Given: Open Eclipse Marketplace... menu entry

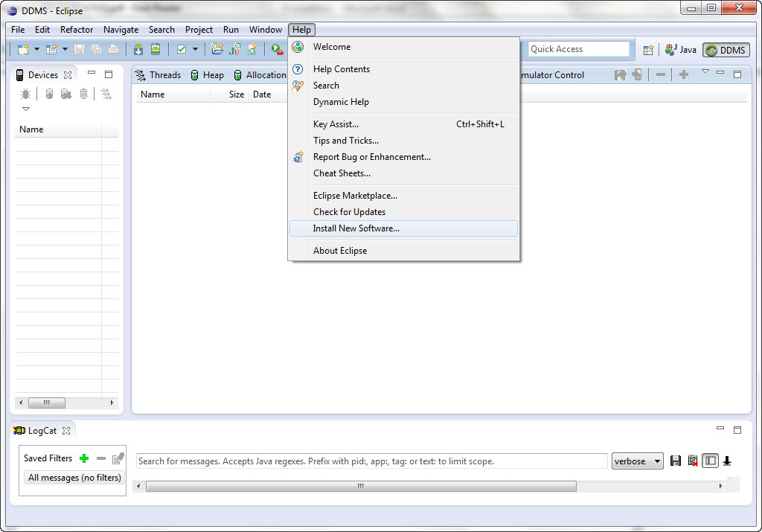Looking at the screenshot, I should [404, 196].
